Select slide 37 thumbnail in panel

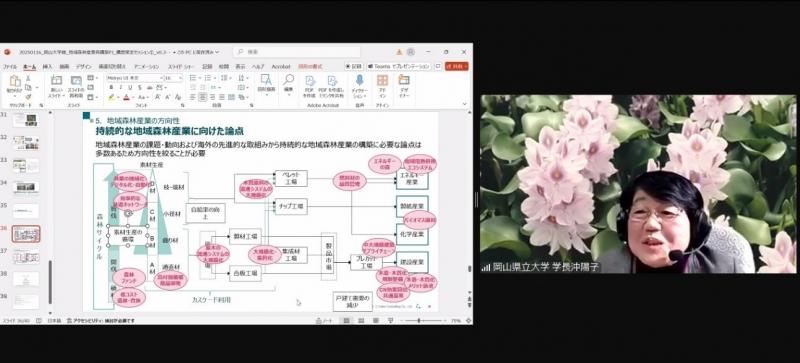coord(26,256)
